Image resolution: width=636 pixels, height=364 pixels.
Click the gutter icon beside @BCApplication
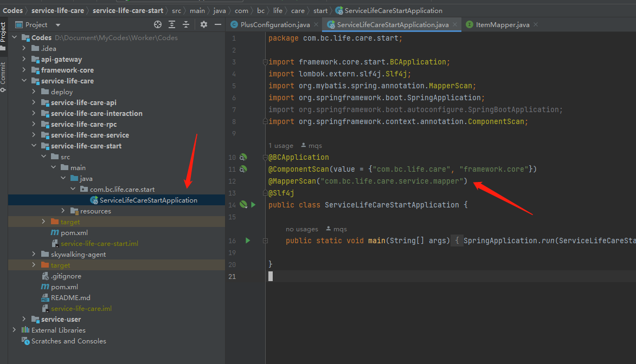[243, 157]
